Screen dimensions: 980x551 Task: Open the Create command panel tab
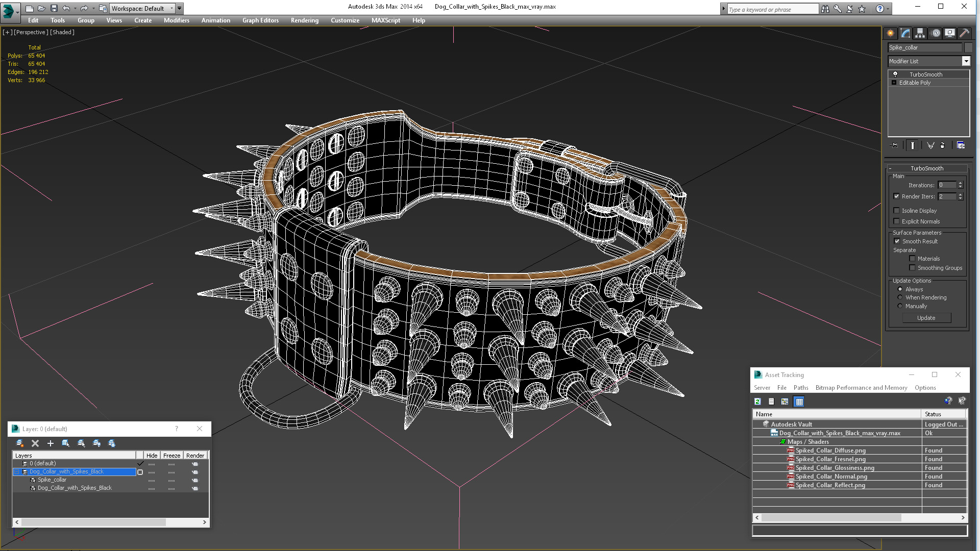(x=890, y=33)
